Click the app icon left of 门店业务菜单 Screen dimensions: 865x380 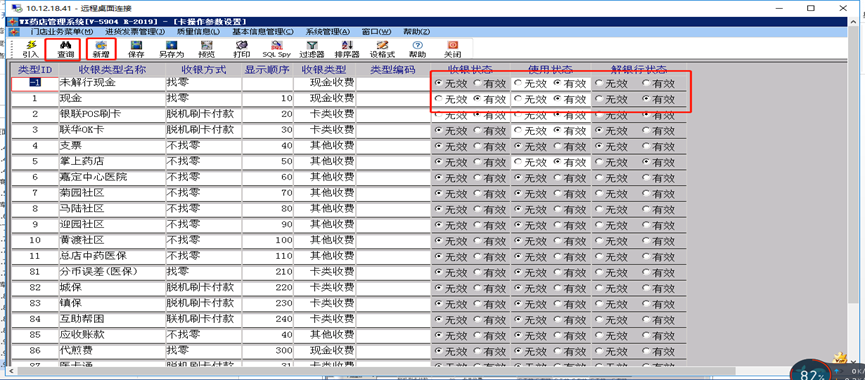coord(15,32)
